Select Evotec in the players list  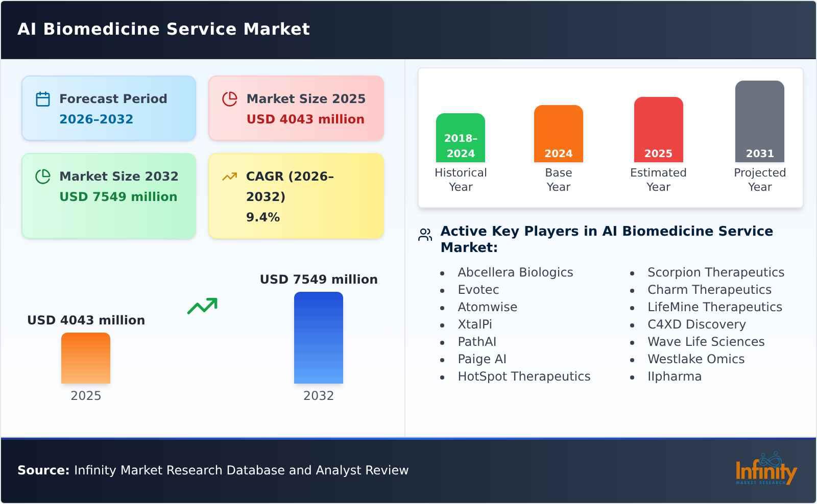coord(478,290)
